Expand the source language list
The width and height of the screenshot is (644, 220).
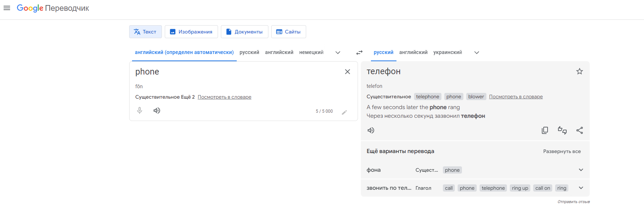338,53
